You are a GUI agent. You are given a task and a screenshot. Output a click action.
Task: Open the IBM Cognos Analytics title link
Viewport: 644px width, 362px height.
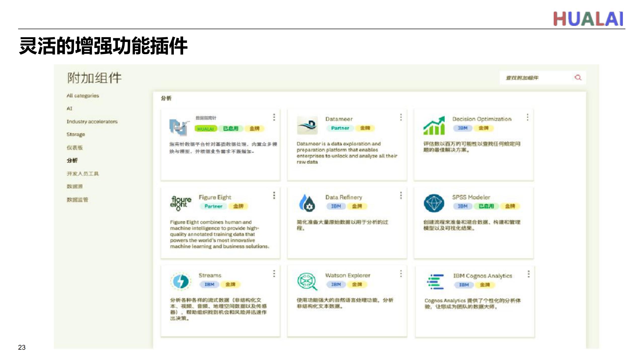482,276
